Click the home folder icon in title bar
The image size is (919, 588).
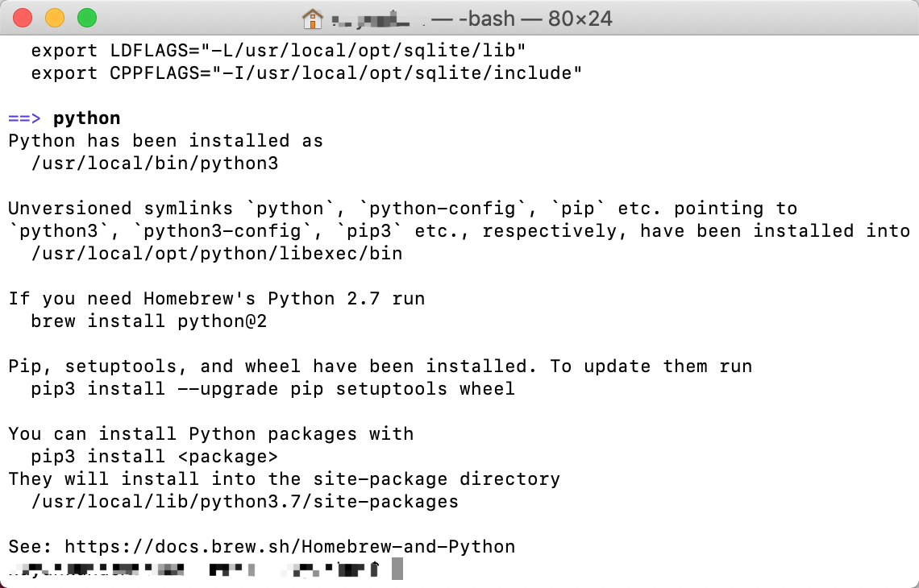tap(313, 19)
